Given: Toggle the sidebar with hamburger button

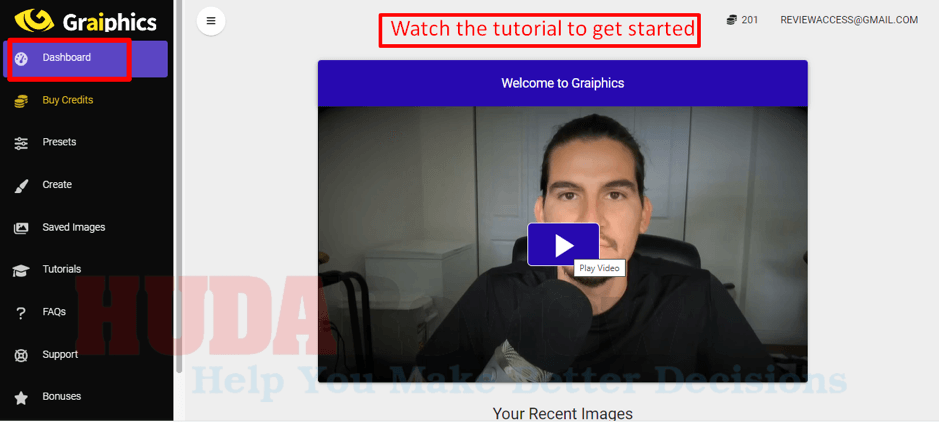Looking at the screenshot, I should coord(211,21).
